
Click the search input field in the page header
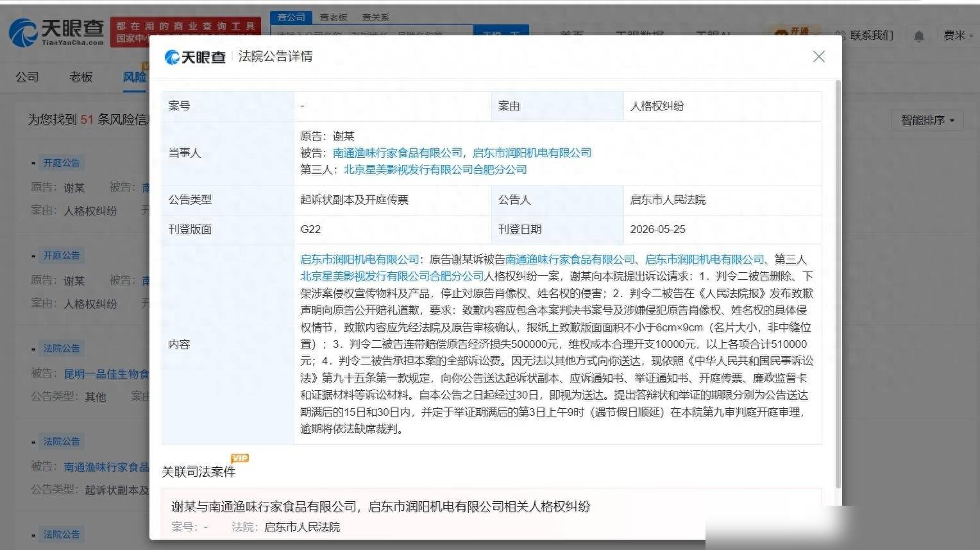pos(372,34)
